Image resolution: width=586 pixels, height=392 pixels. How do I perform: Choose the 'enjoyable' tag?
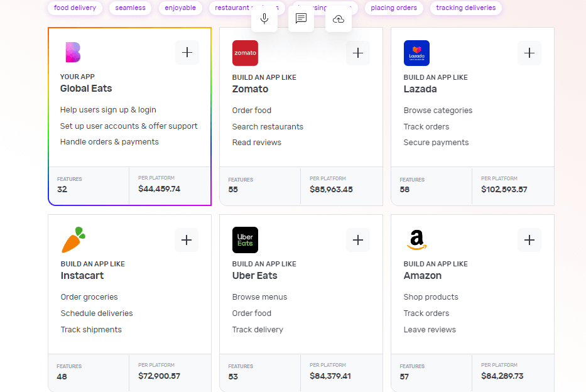(x=180, y=8)
